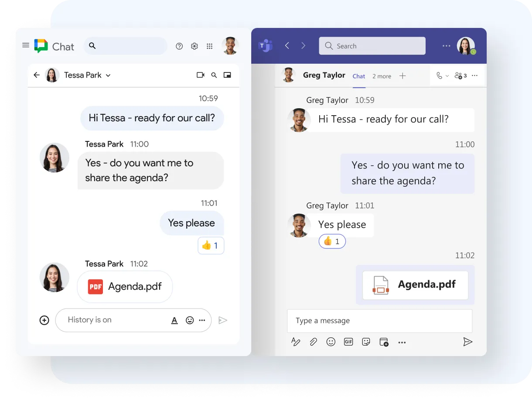Open Teams participants list showing 3
Image resolution: width=532 pixels, height=401 pixels.
pos(460,75)
